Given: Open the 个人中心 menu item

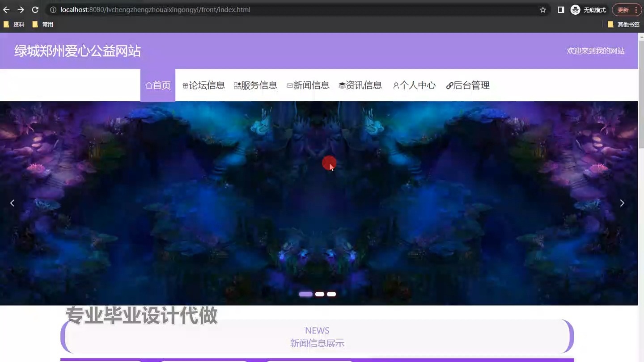Looking at the screenshot, I should [414, 85].
